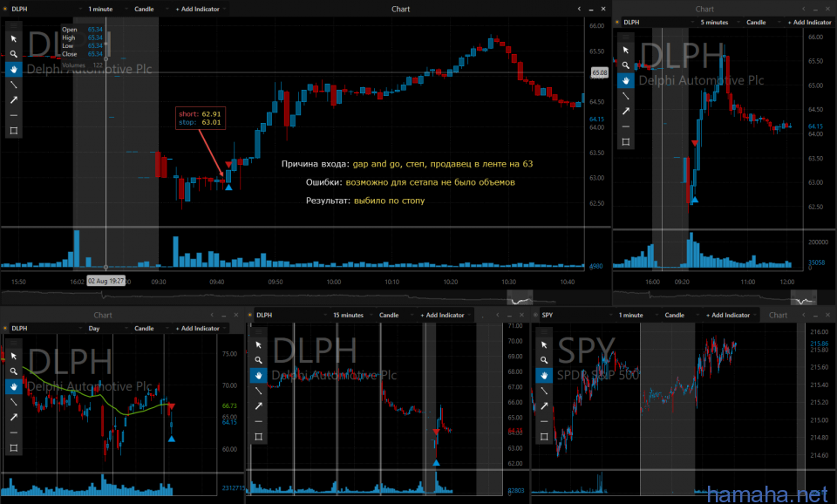Open the '5 minutes' timeframe dropdown
837x504 pixels.
point(714,23)
